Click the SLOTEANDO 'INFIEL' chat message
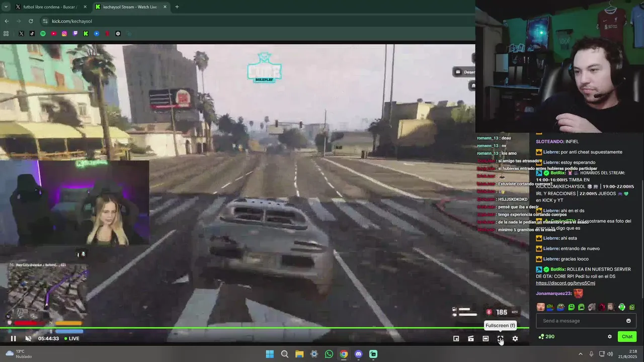This screenshot has width=644, height=362. pyautogui.click(x=557, y=142)
